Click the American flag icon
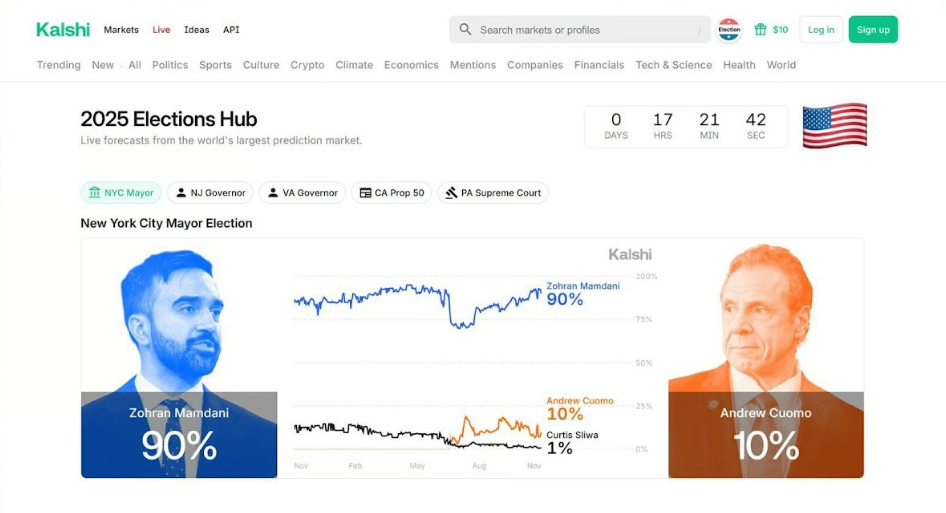Image resolution: width=946 pixels, height=513 pixels. [x=834, y=126]
